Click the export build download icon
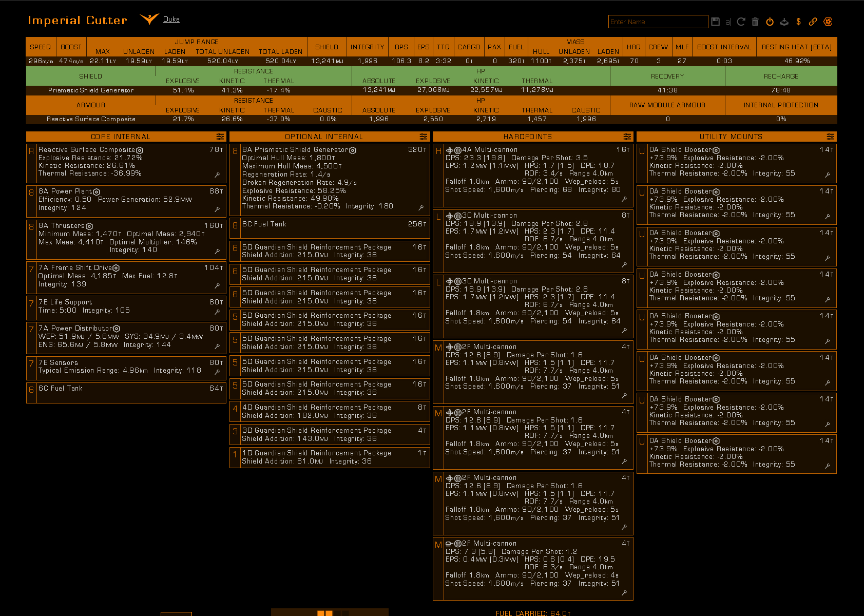This screenshot has height=616, width=864. pos(784,22)
